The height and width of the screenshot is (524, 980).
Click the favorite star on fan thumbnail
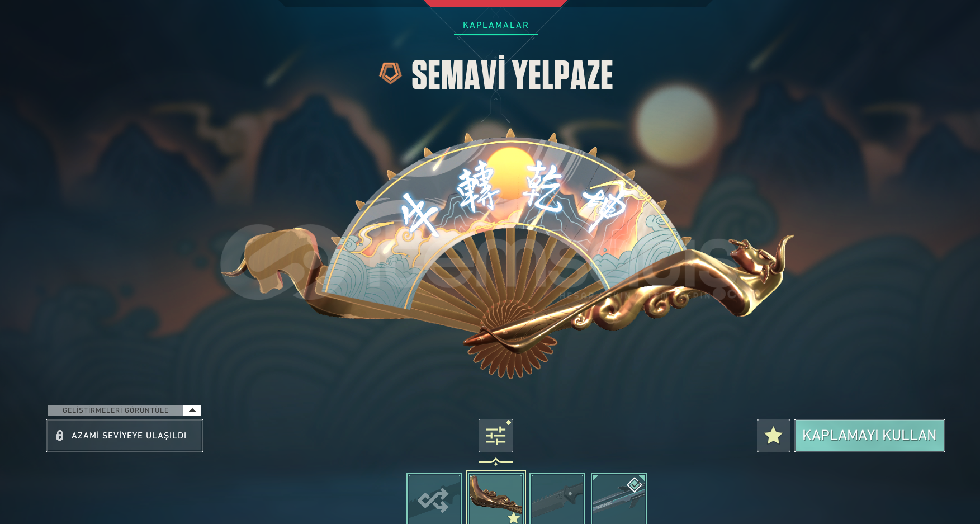coord(514,518)
